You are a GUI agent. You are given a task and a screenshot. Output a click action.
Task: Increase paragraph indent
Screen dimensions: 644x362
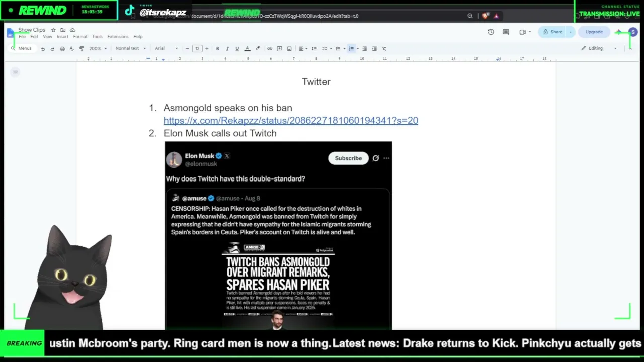[374, 49]
